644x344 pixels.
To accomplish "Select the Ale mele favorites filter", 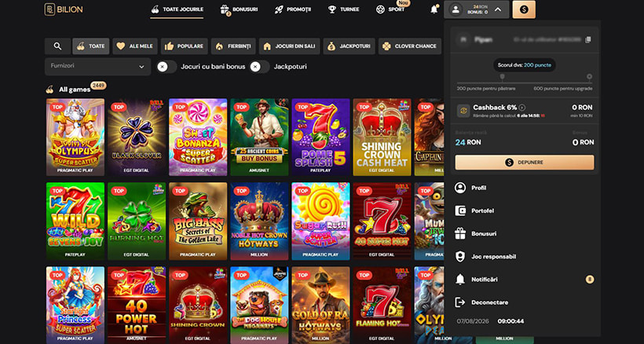I will point(135,46).
